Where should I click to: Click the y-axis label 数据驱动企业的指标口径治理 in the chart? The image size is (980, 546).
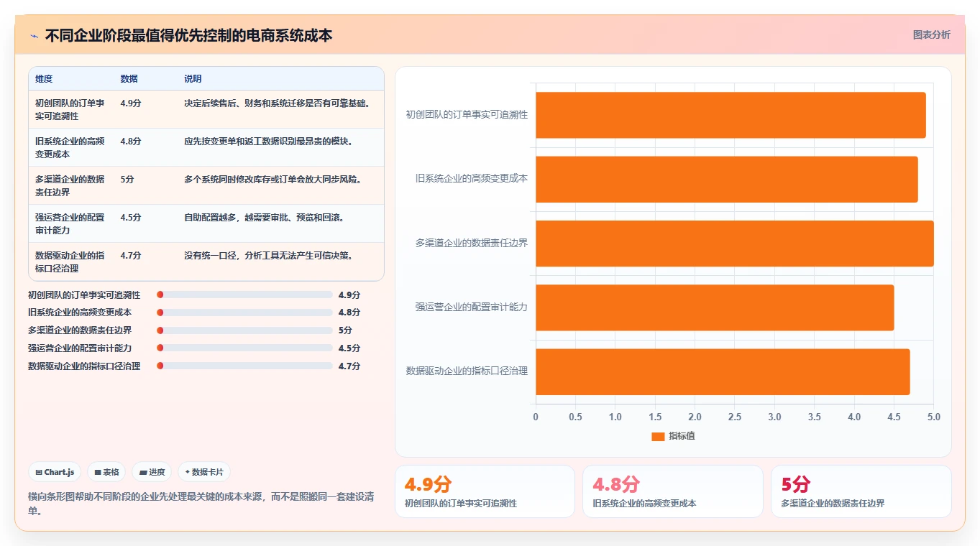click(x=467, y=371)
